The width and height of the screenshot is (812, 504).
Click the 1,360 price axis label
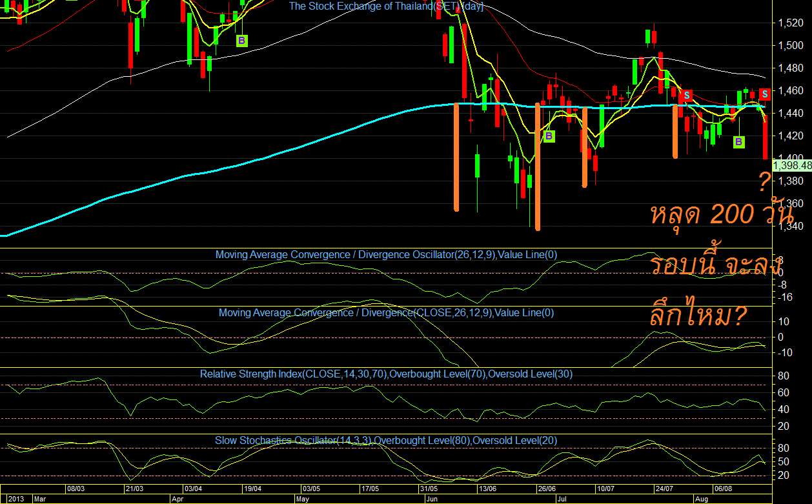point(789,204)
